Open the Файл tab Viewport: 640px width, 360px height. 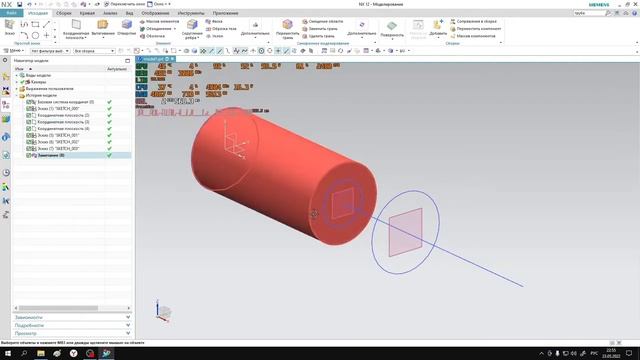[x=11, y=13]
